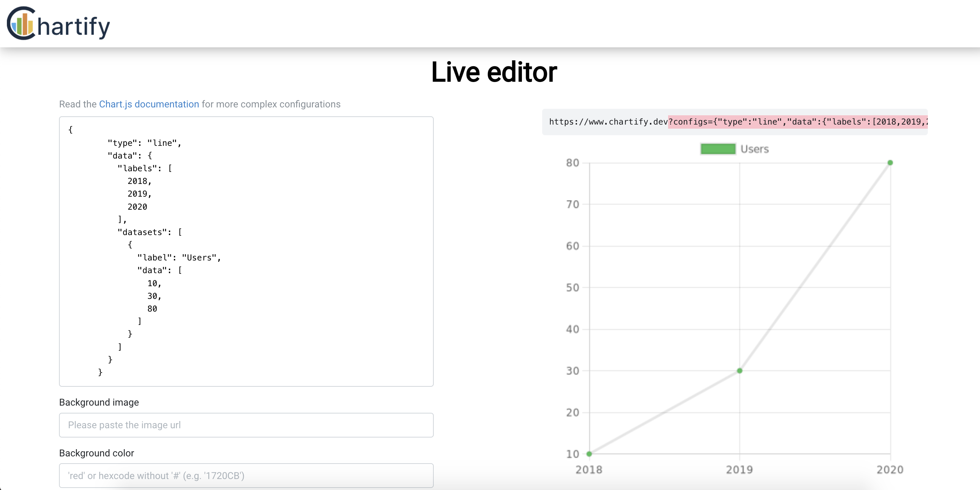Focus the Background image URL field
Image resolution: width=980 pixels, height=490 pixels.
[246, 425]
